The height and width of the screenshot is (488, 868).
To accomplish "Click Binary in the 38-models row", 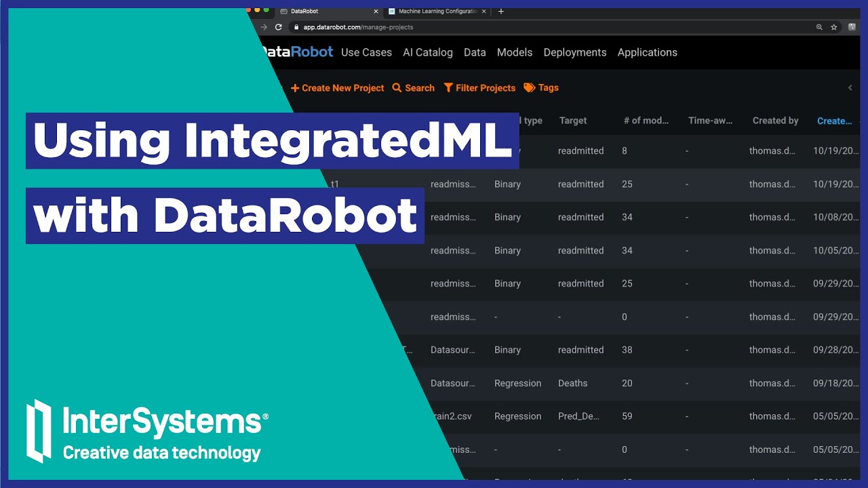I will coord(507,350).
